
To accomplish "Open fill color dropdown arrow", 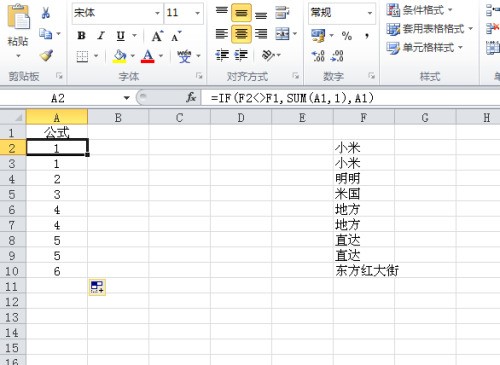I will click(x=132, y=56).
